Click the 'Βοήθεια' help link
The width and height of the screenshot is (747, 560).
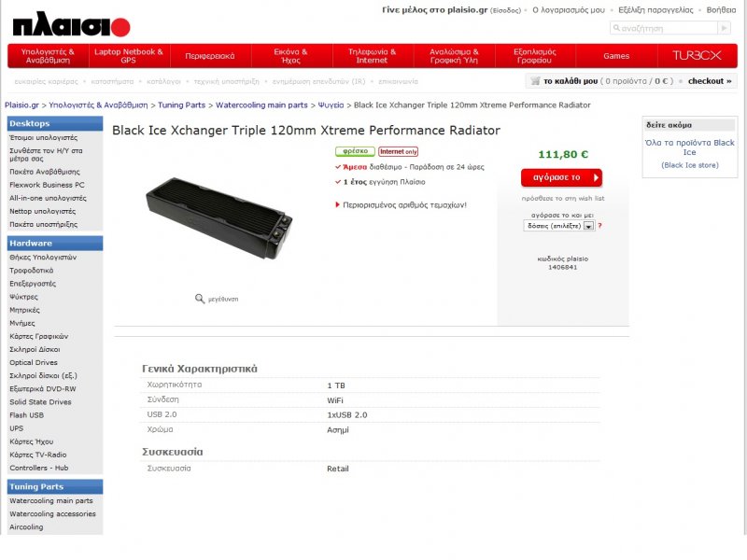point(721,9)
